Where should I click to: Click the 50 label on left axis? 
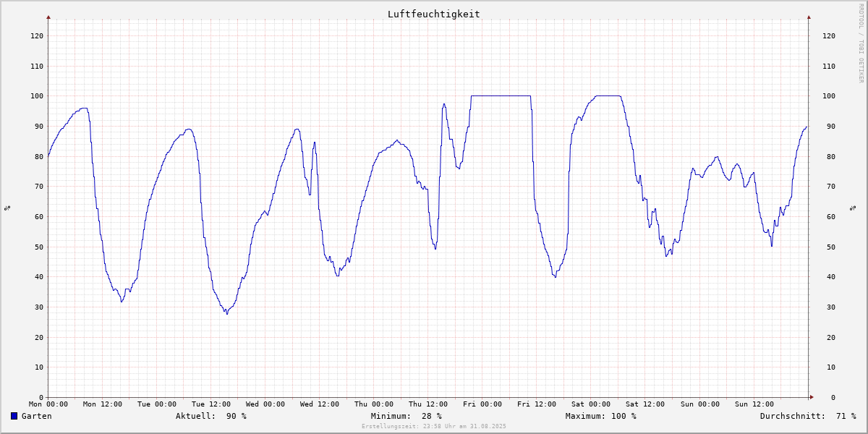[39, 247]
